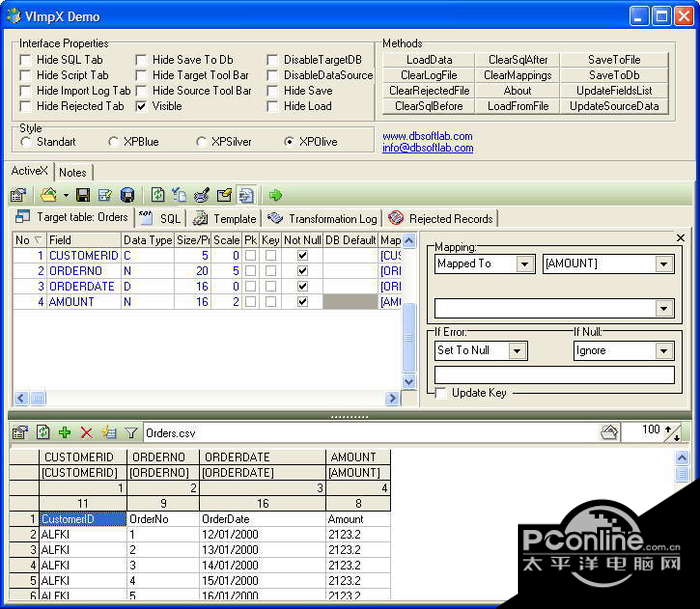
Task: Click the open file icon beside Orders.csv
Action: coord(608,432)
